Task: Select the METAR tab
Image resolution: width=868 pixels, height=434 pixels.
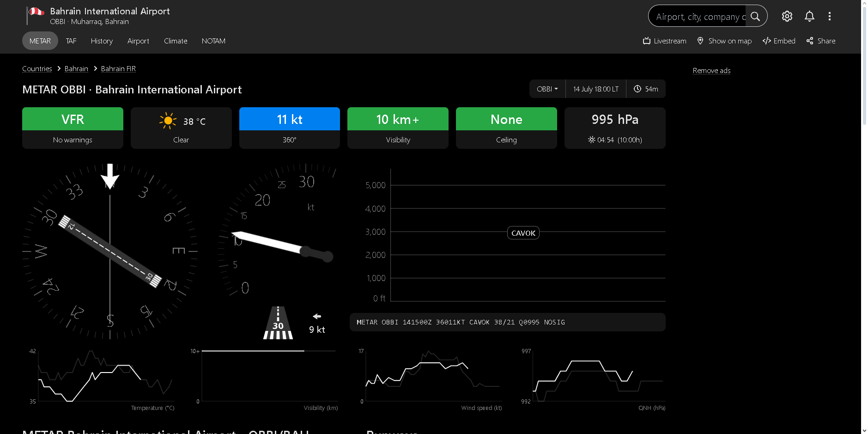Action: [40, 41]
